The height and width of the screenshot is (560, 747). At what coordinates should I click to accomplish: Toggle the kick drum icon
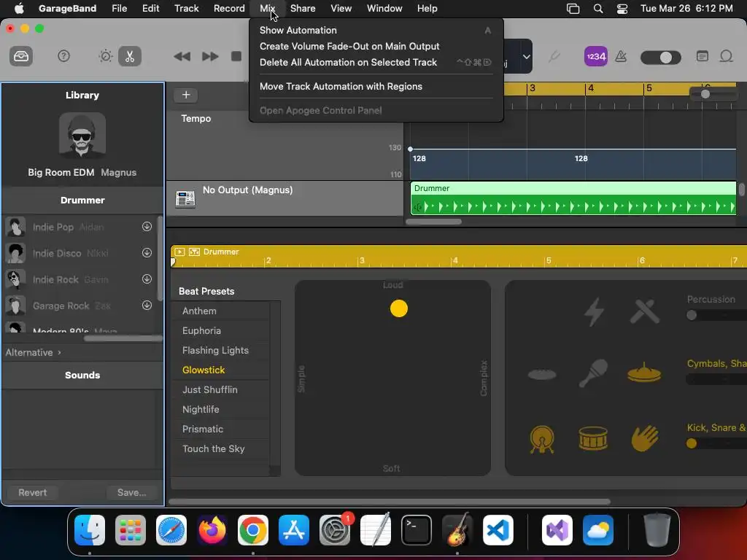[542, 438]
